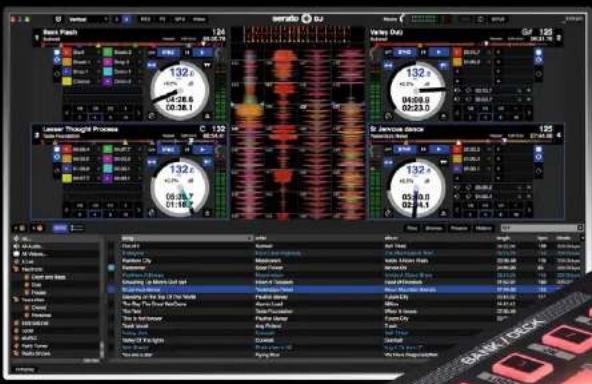Open the Browse tab

point(433,228)
